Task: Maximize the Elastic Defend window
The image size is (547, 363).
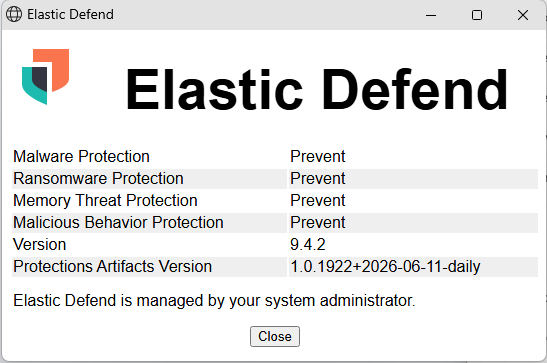Action: click(477, 15)
